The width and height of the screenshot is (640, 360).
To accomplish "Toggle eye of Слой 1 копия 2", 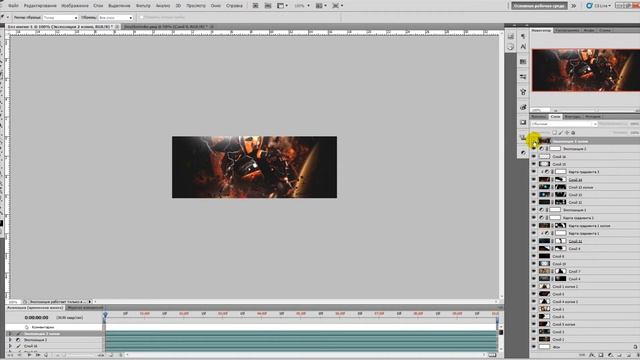I will click(x=533, y=286).
